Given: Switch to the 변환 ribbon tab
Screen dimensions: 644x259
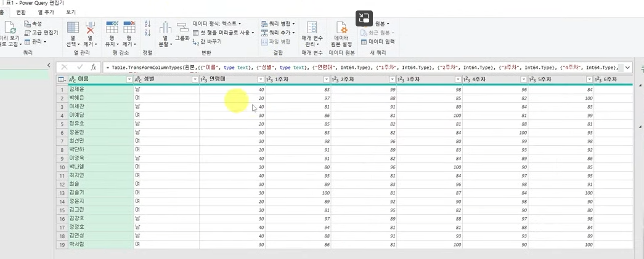Looking at the screenshot, I should (x=21, y=12).
